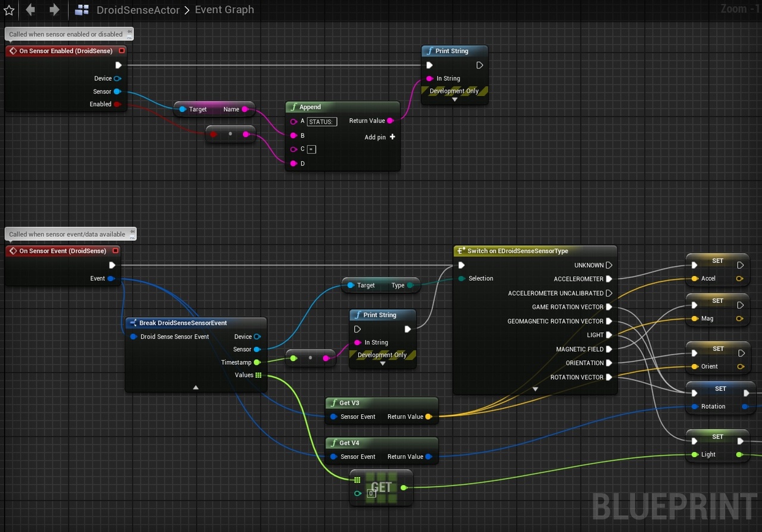Edit Append pin C text field
The height and width of the screenshot is (532, 762).
point(312,149)
